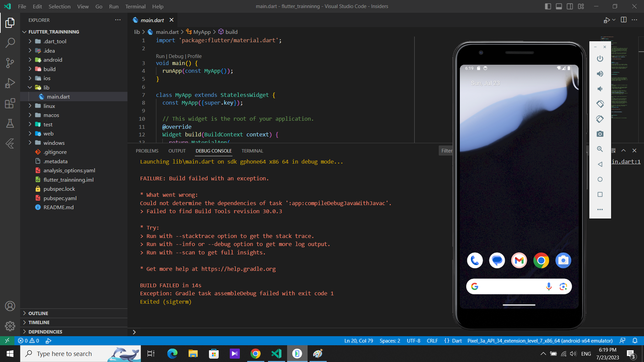This screenshot has width=644, height=362.
Task: Click the Debug code lens above main
Action: pyautogui.click(x=176, y=56)
